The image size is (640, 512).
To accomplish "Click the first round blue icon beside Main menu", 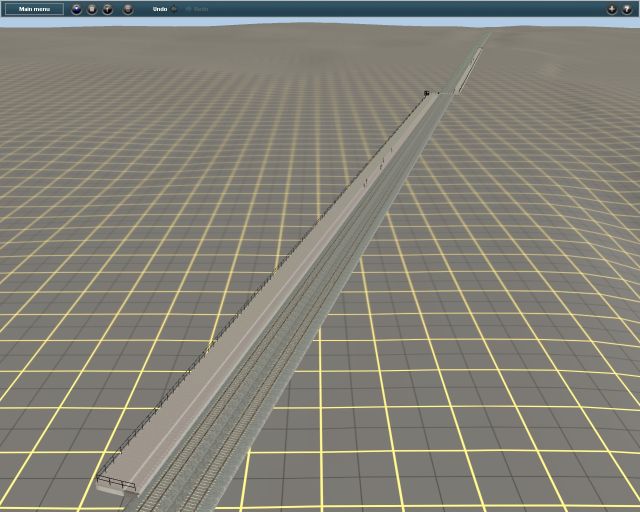I will click(76, 9).
